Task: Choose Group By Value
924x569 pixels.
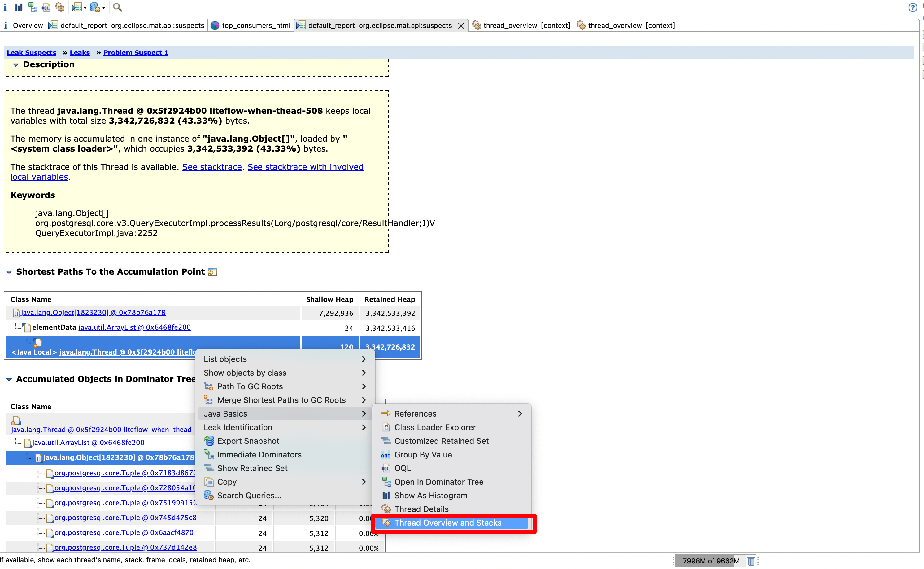Action: (451, 455)
